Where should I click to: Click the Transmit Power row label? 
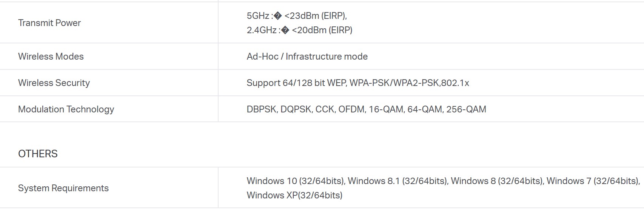[x=49, y=23]
